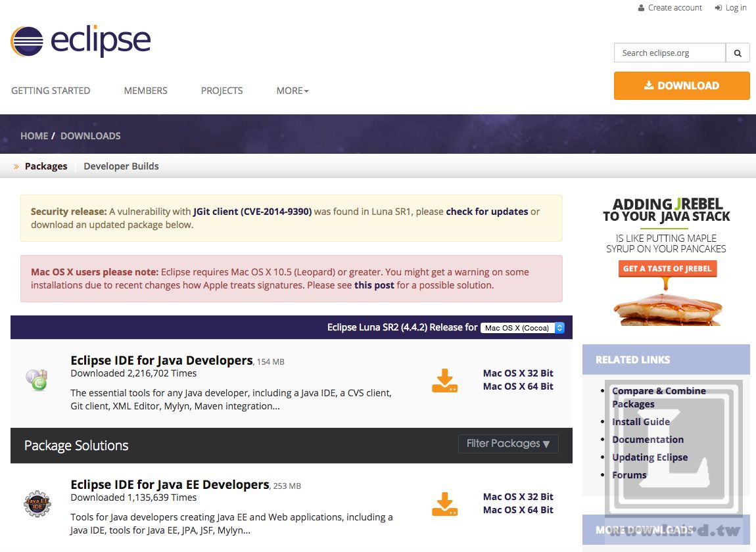This screenshot has width=756, height=552.
Task: Click the GET A TASTE OF JREBEL button
Action: 667,268
